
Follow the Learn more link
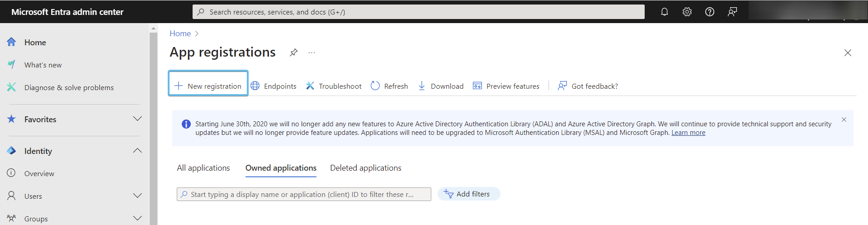click(688, 133)
